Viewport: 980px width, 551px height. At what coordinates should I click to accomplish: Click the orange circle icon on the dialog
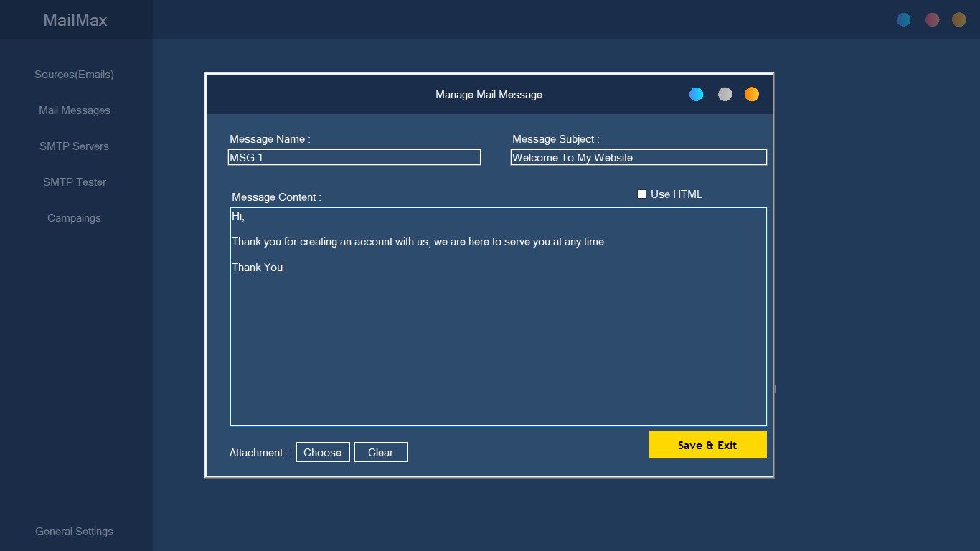pyautogui.click(x=751, y=94)
